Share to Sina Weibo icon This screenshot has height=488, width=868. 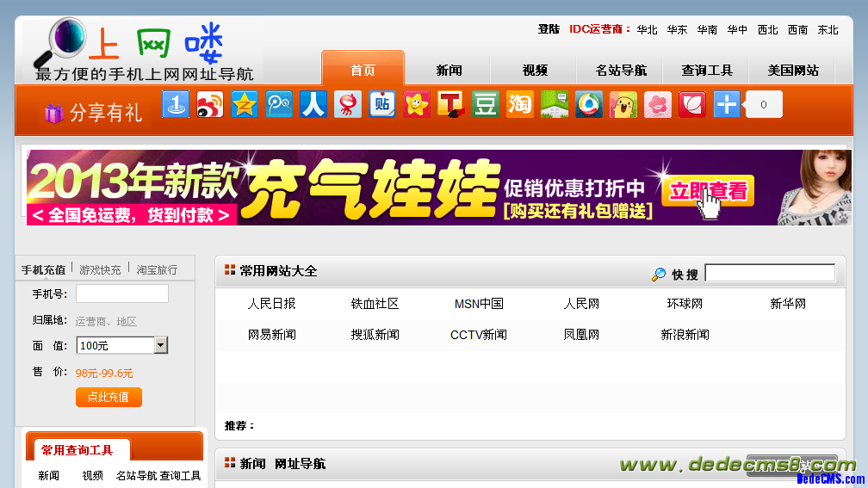(x=210, y=105)
